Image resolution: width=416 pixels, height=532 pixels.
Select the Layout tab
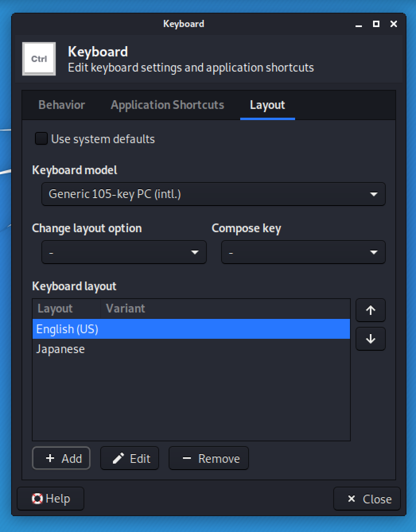pos(267,105)
